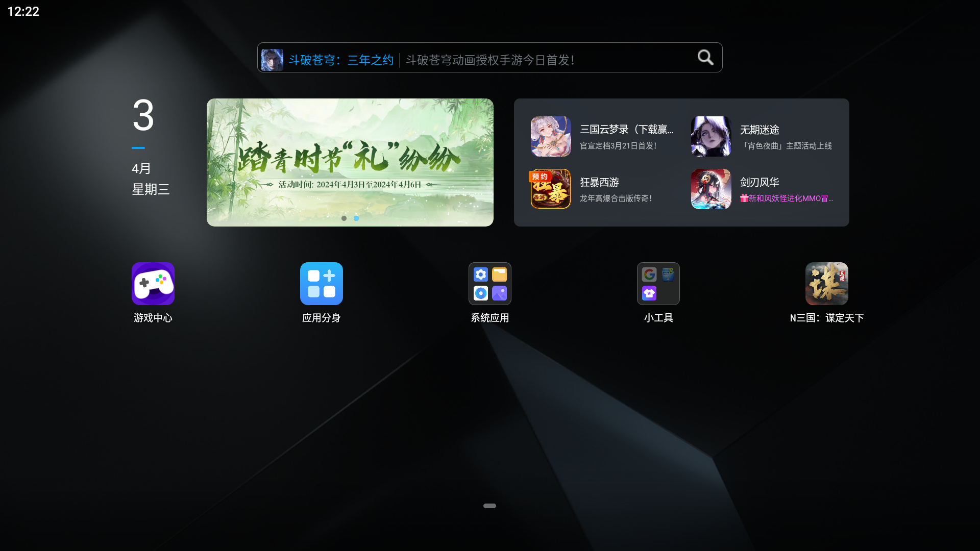
Task: Open purple theme shirt icon in 小工具
Action: 649,293
